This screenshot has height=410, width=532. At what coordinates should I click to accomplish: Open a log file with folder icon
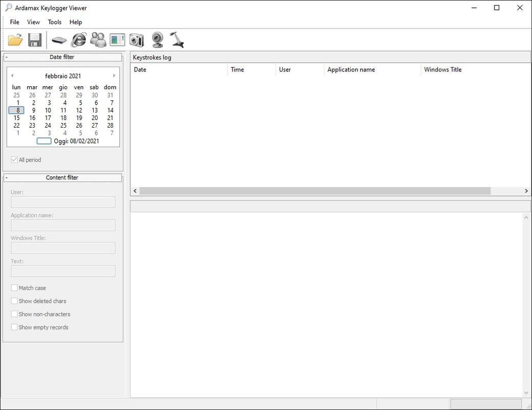point(15,40)
